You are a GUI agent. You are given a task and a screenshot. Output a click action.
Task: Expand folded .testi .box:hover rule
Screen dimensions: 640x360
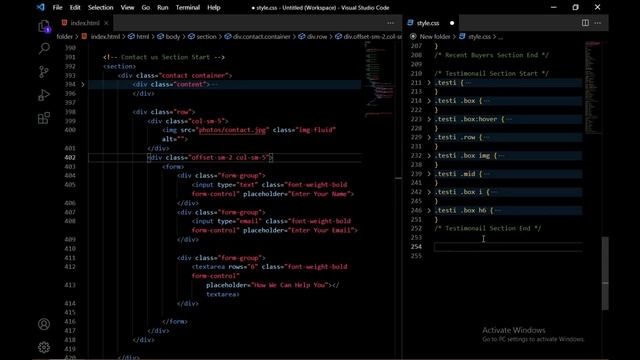(429, 119)
